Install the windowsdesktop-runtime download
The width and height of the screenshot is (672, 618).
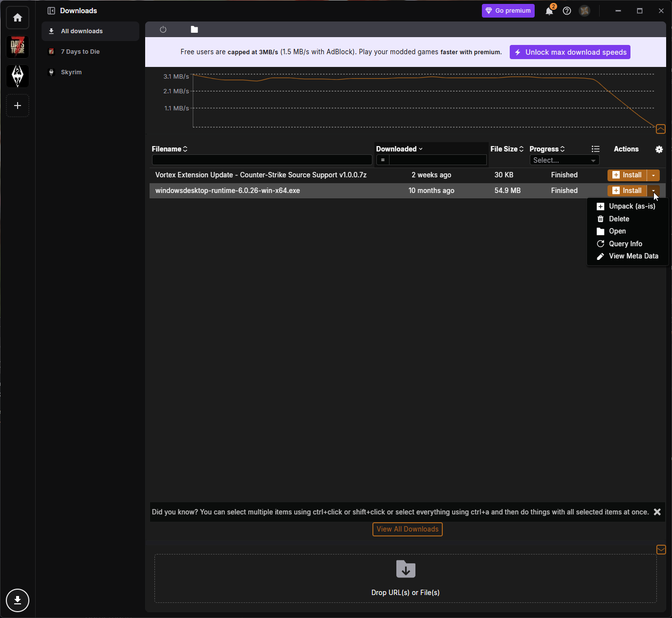[x=627, y=191]
